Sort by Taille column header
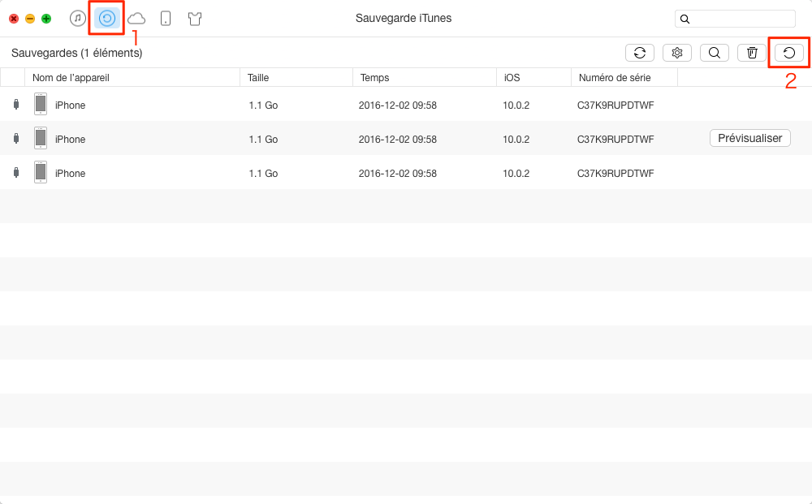This screenshot has height=504, width=812. point(296,78)
